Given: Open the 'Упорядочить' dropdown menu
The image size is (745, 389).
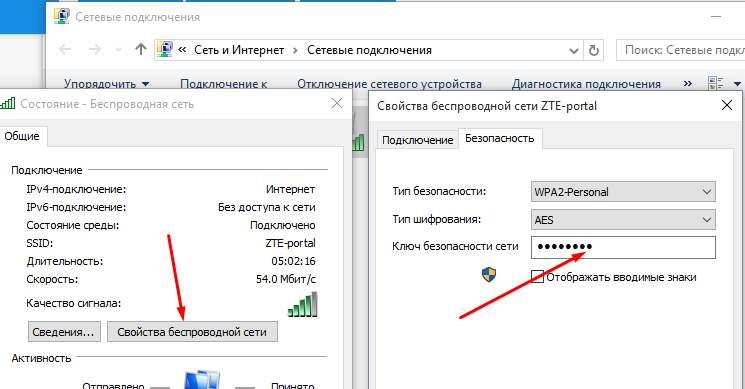Looking at the screenshot, I should (x=106, y=84).
